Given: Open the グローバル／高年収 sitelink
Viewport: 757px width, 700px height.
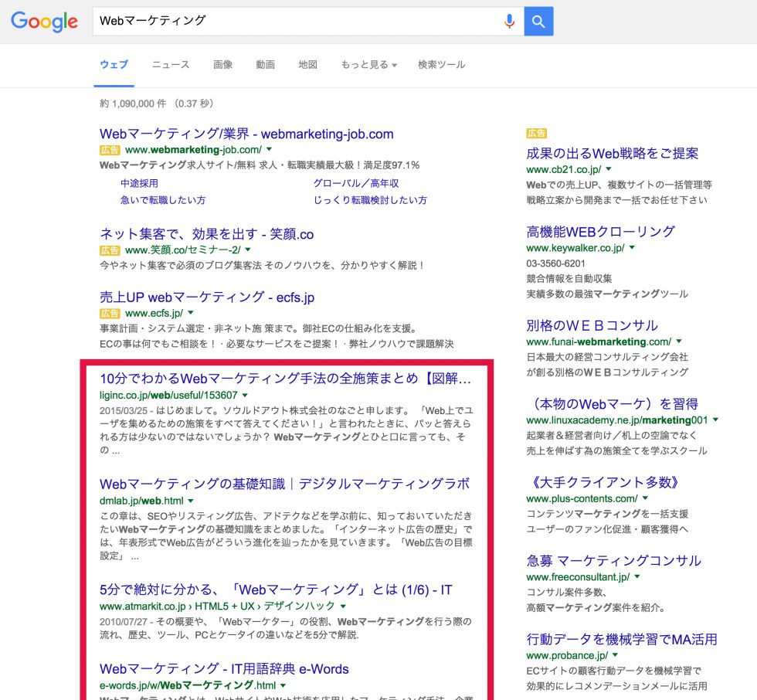Looking at the screenshot, I should (356, 183).
